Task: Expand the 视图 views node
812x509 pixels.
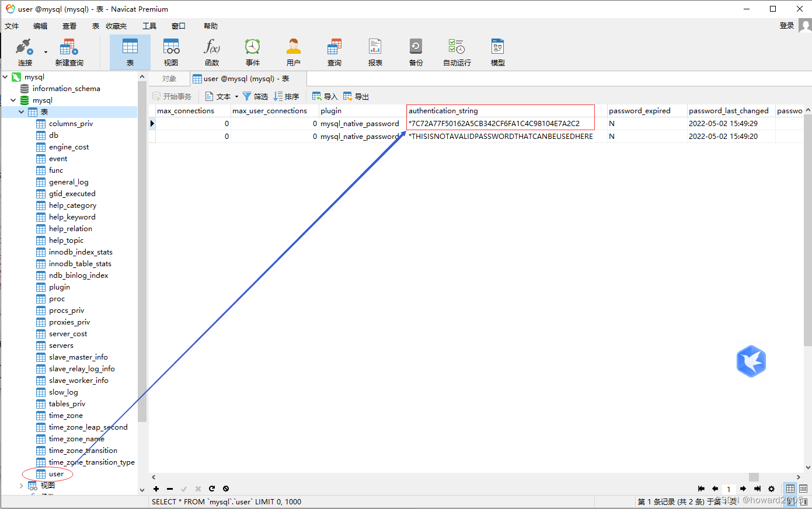Action: 21,485
